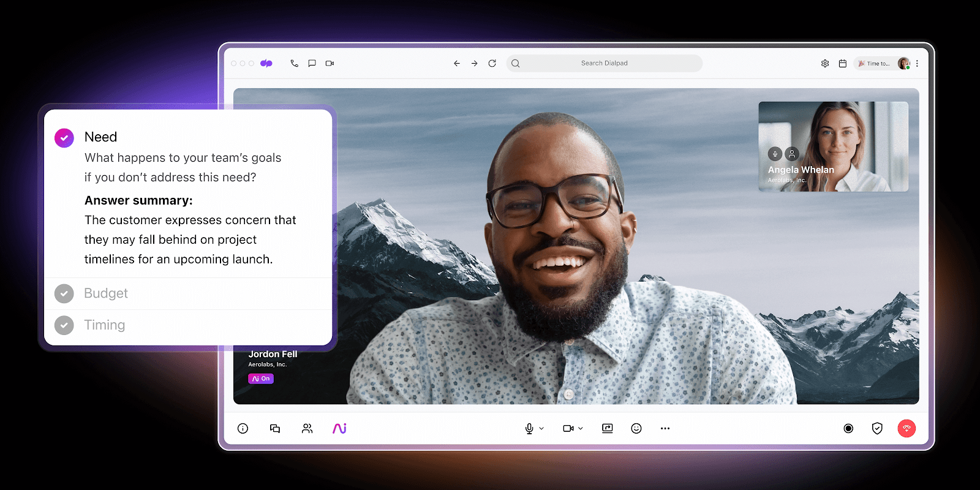980x490 pixels.
Task: Open the calendar icon
Action: pyautogui.click(x=843, y=63)
